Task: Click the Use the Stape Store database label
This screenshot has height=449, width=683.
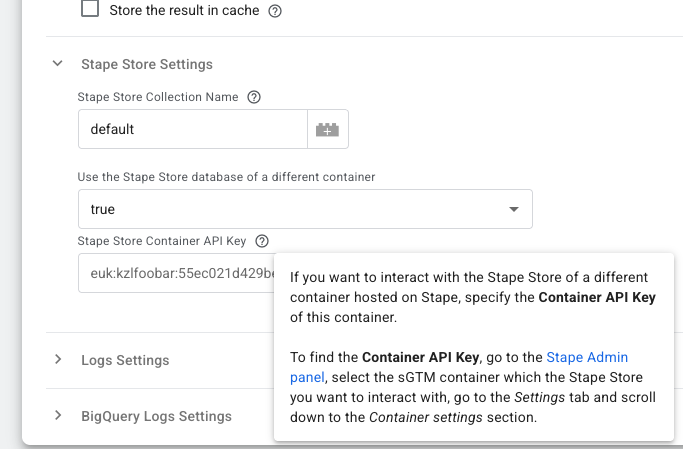Action: [x=226, y=177]
